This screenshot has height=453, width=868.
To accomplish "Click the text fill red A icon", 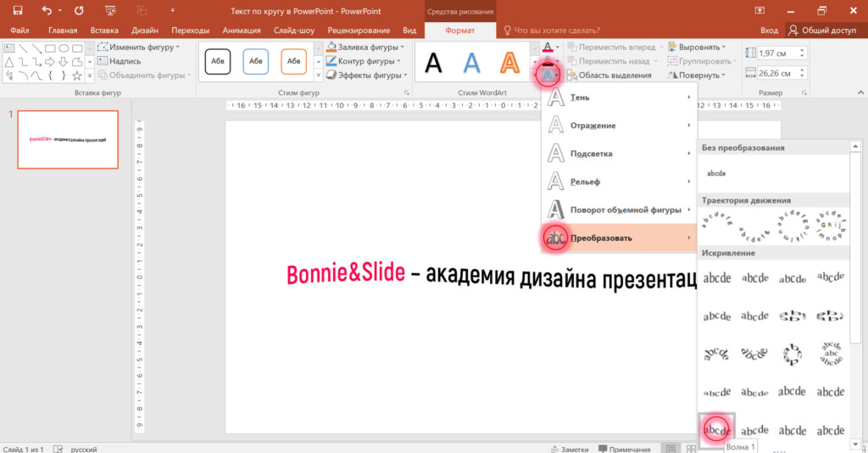I will pyautogui.click(x=548, y=48).
